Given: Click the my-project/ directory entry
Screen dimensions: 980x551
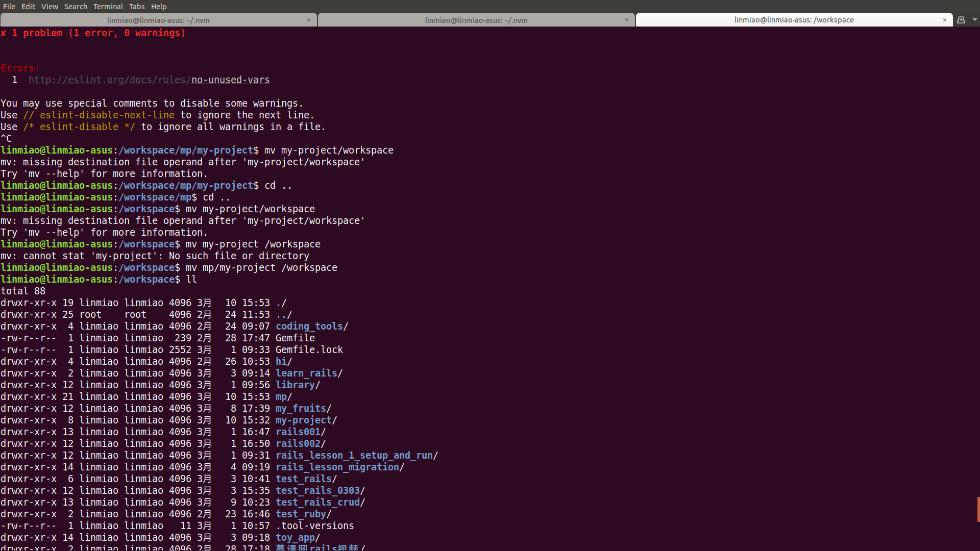Looking at the screenshot, I should tap(306, 420).
